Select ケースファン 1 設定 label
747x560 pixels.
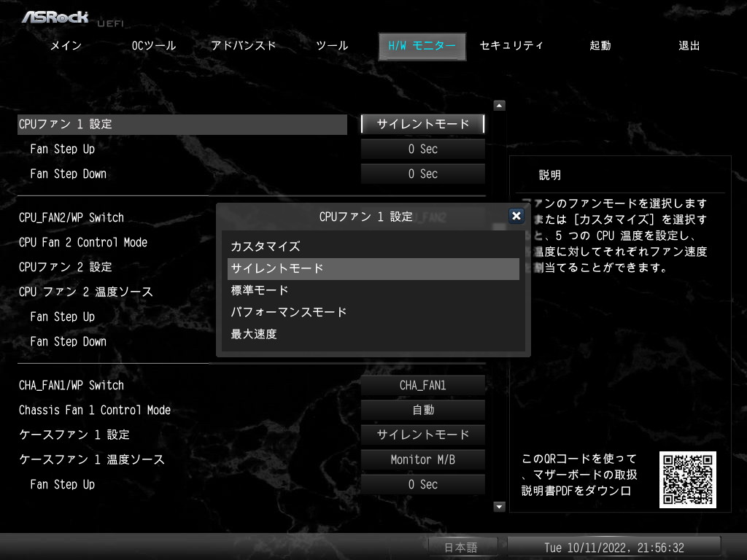[74, 435]
